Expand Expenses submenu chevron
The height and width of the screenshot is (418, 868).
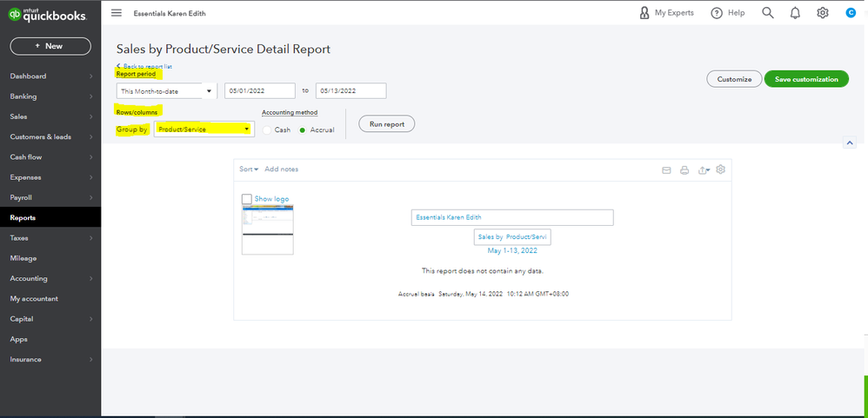(x=90, y=177)
